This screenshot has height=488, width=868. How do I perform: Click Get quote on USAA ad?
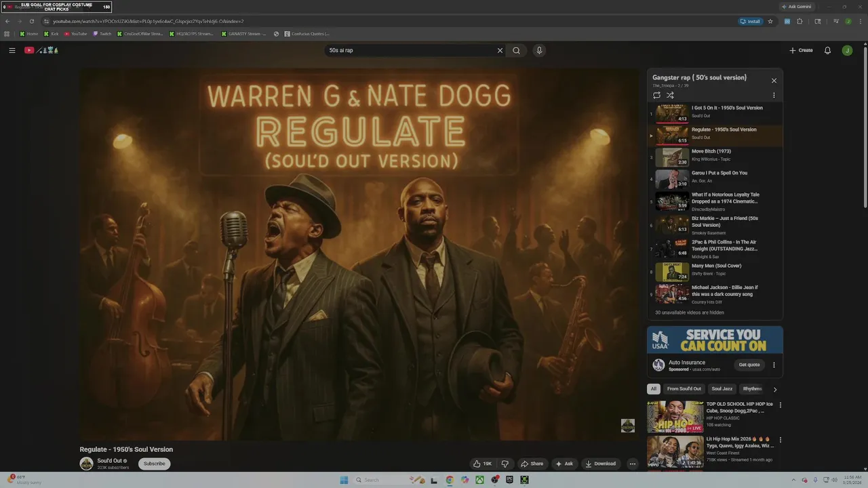pos(749,365)
